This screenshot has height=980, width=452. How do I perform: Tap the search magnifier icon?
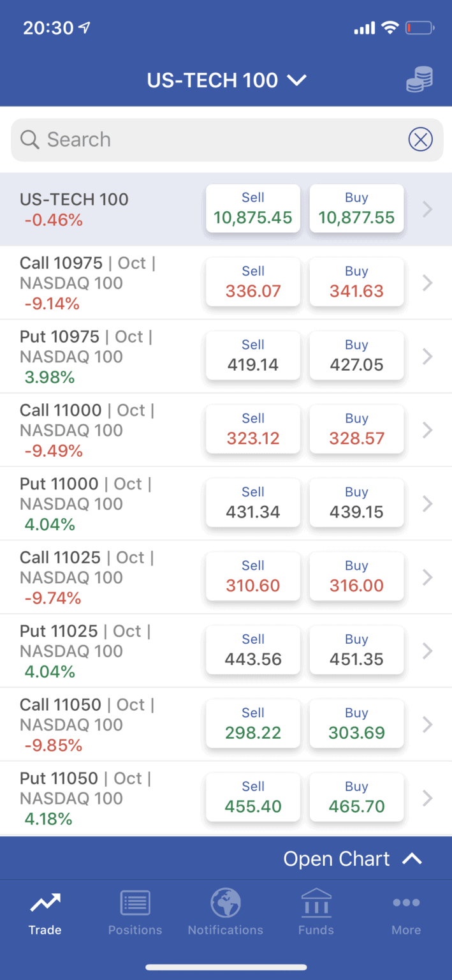coord(29,139)
